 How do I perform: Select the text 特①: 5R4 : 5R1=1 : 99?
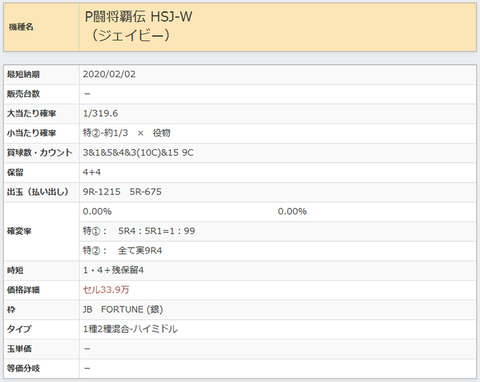coord(139,231)
